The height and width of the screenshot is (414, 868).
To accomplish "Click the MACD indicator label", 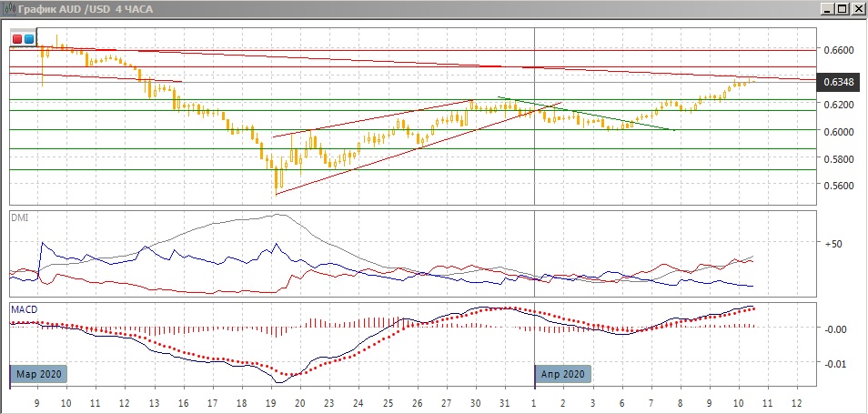I will pyautogui.click(x=23, y=309).
